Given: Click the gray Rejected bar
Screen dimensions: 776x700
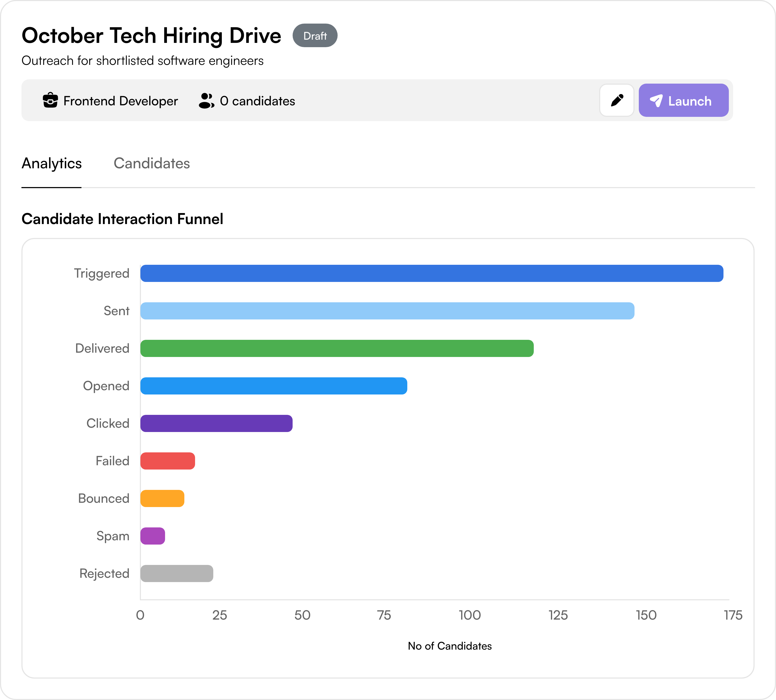Looking at the screenshot, I should [x=177, y=574].
